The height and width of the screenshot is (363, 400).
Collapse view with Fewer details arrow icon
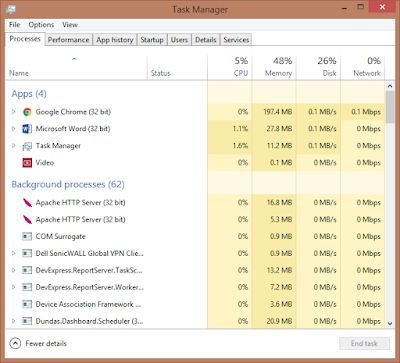[x=15, y=344]
